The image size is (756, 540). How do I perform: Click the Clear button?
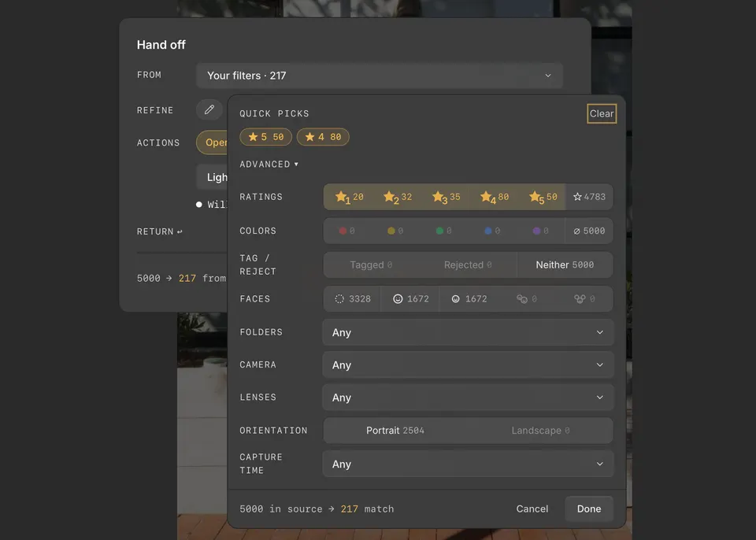(602, 114)
